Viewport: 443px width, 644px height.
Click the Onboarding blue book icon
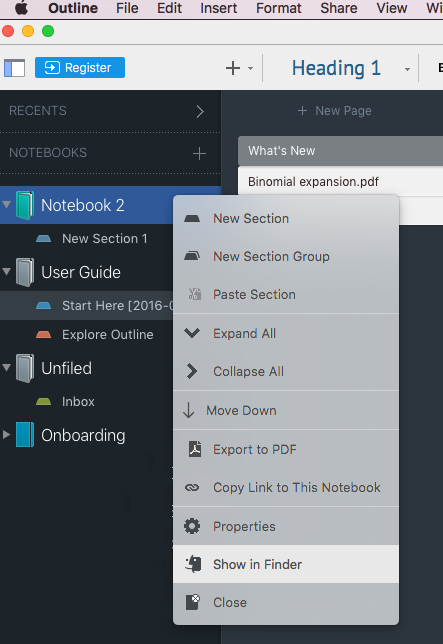tap(25, 435)
